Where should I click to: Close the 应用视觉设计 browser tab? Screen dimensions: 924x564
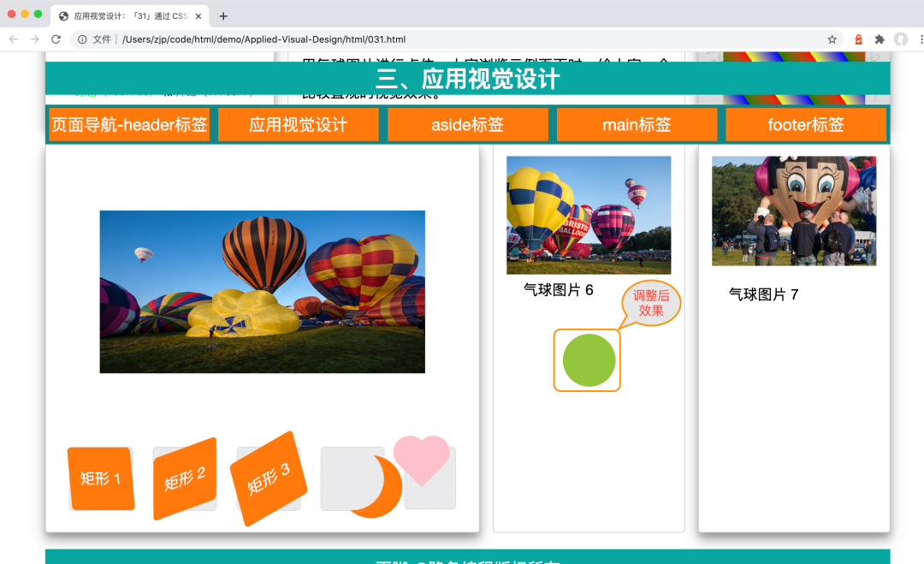point(198,16)
